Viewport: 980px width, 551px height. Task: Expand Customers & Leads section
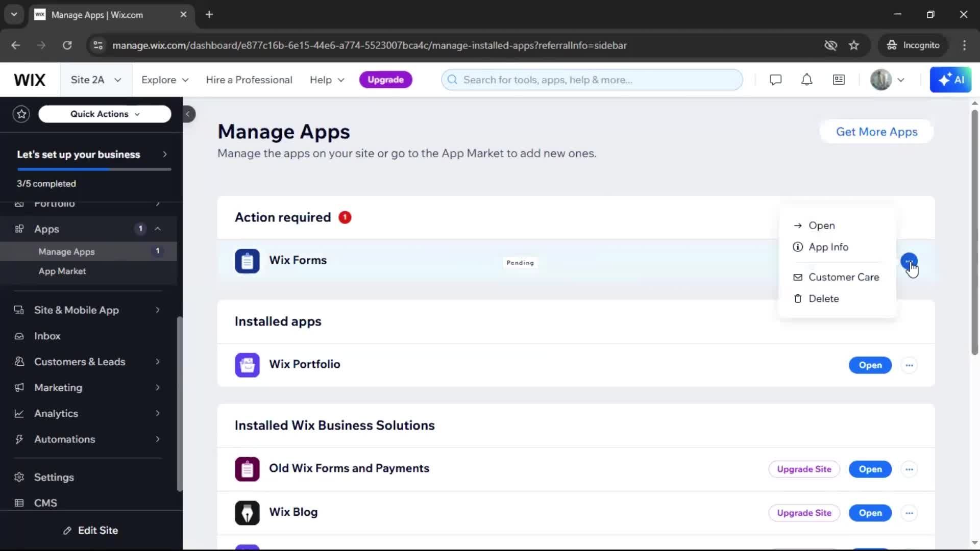pos(158,362)
